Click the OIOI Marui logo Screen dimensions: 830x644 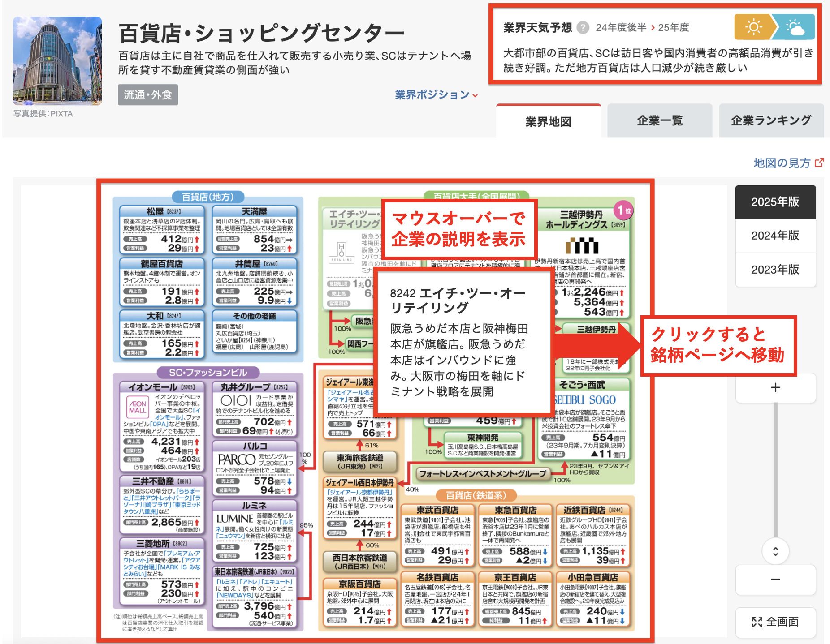236,400
